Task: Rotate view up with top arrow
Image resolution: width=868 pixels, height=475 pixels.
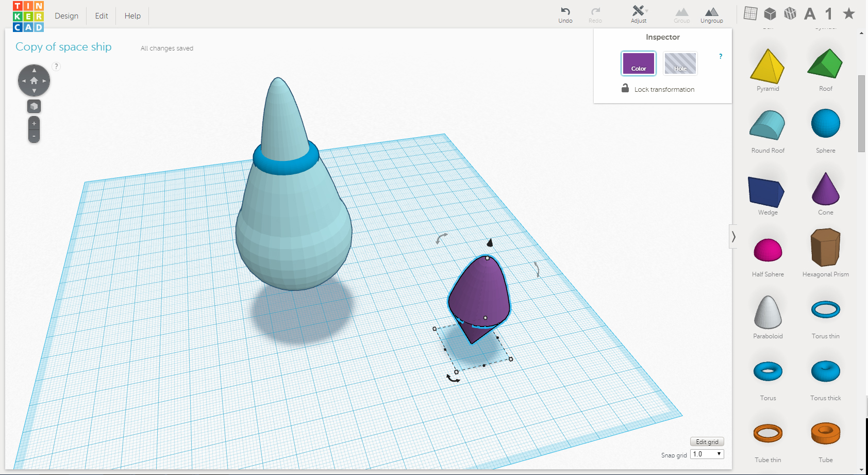Action: (34, 70)
